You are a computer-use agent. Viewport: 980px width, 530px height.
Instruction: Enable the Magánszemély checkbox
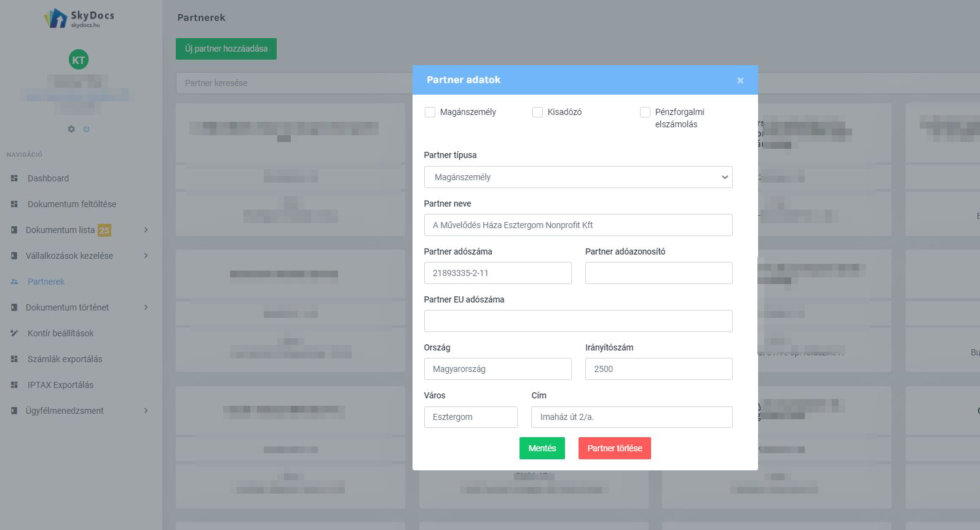pos(430,112)
